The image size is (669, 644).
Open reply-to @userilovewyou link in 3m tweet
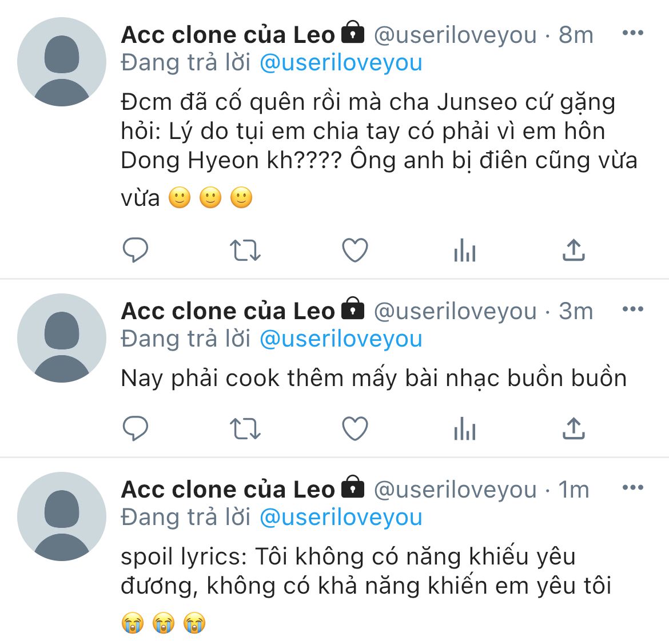click(x=341, y=339)
